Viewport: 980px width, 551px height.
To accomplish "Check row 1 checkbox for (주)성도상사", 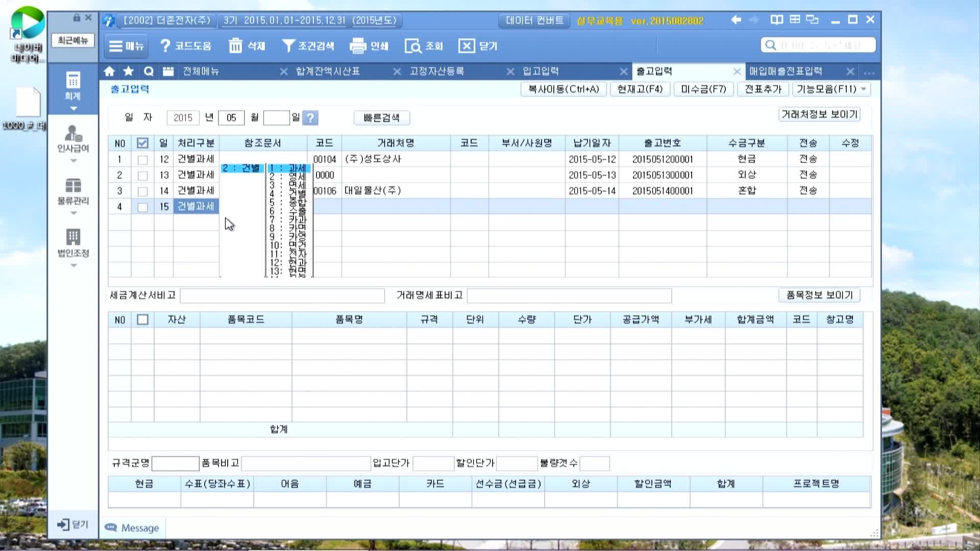I will (142, 160).
